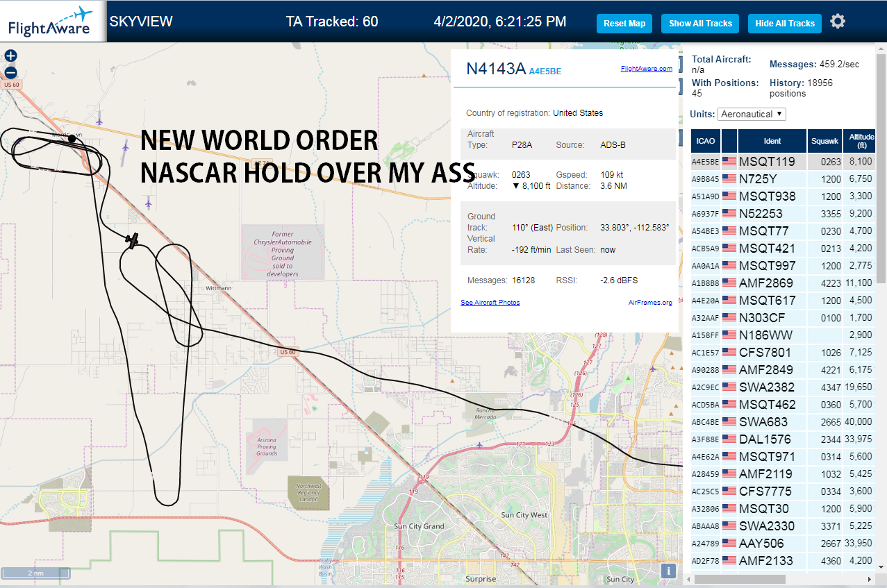887x588 pixels.
Task: Click the US flag in AMF2869 row
Action: [729, 283]
